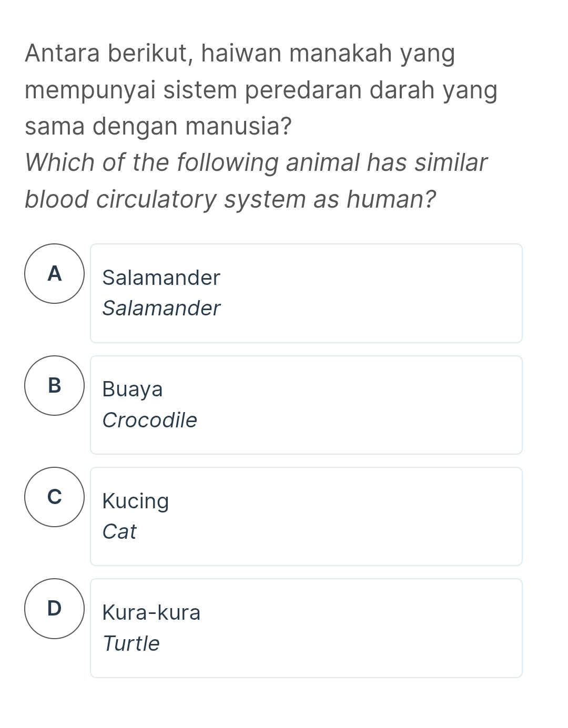The height and width of the screenshot is (728, 568).
Task: Click the Malay question text
Action: click(261, 88)
